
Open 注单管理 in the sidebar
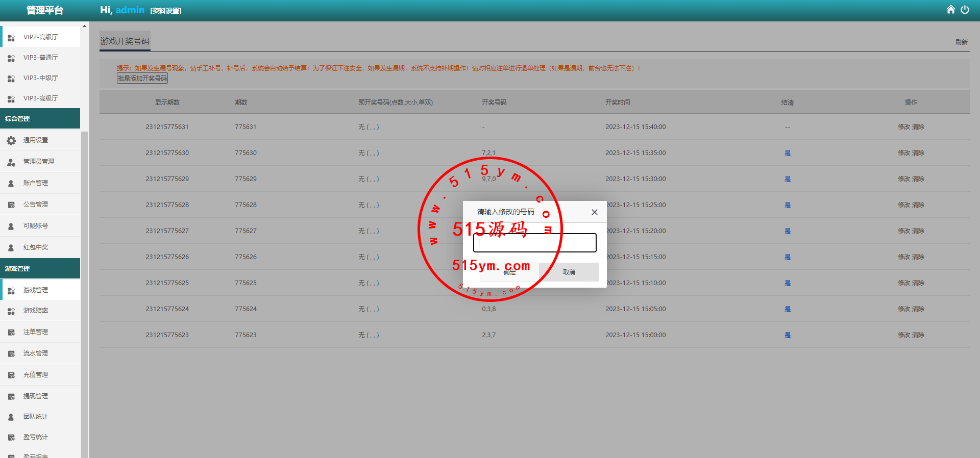(36, 332)
